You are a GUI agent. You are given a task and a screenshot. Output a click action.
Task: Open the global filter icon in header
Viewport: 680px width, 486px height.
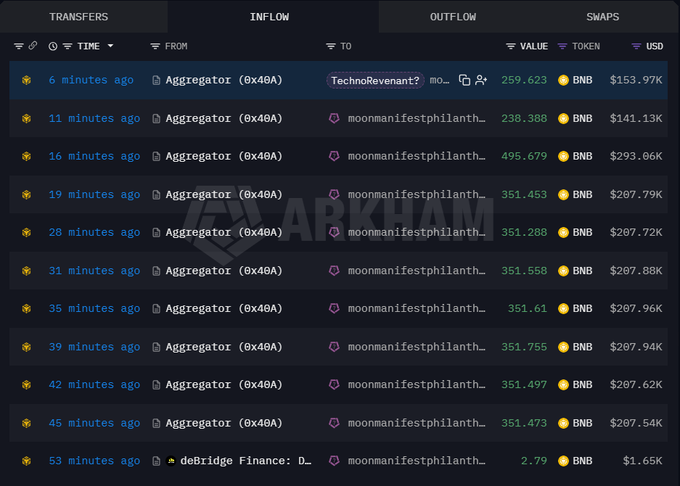tap(19, 46)
